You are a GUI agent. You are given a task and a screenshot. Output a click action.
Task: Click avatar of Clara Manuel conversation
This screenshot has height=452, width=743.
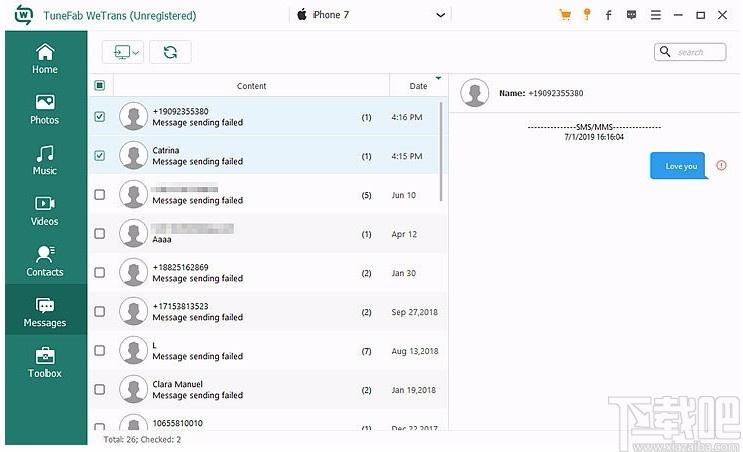133,389
